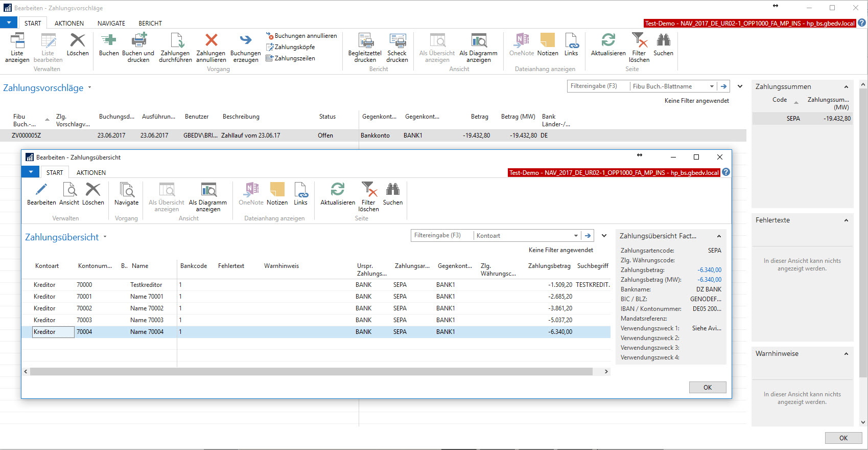The height and width of the screenshot is (450, 868).
Task: Click Buchungen erzeugen arrow icon
Action: [x=246, y=40]
